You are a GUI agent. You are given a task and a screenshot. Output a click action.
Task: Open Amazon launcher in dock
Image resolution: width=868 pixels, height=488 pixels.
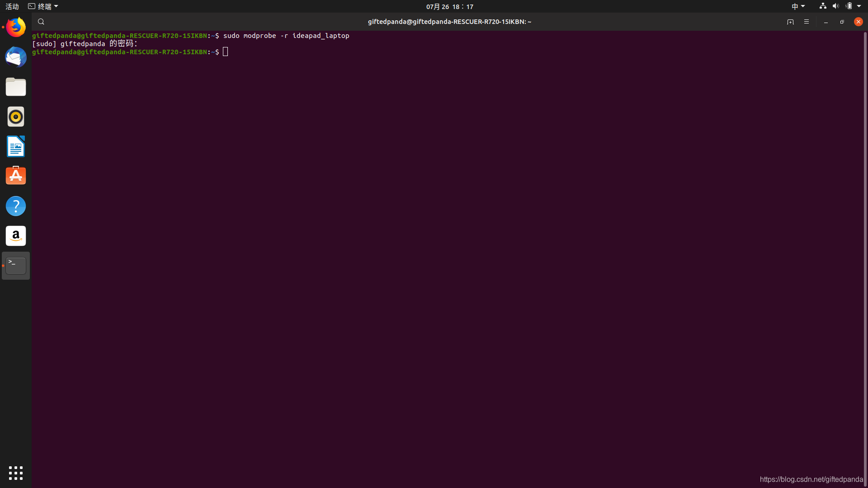coord(16,236)
